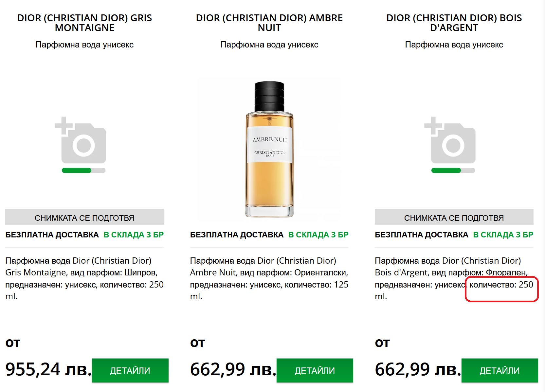
Task: Click the Gris Montaigne camera placeholder icon
Action: [x=81, y=140]
